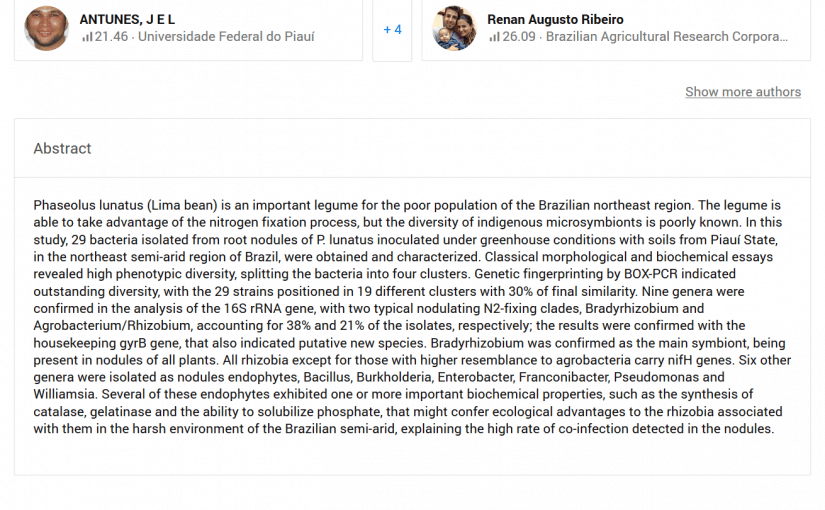Click the score bar icon beside 26.09
This screenshot has width=825, height=510.
(495, 37)
